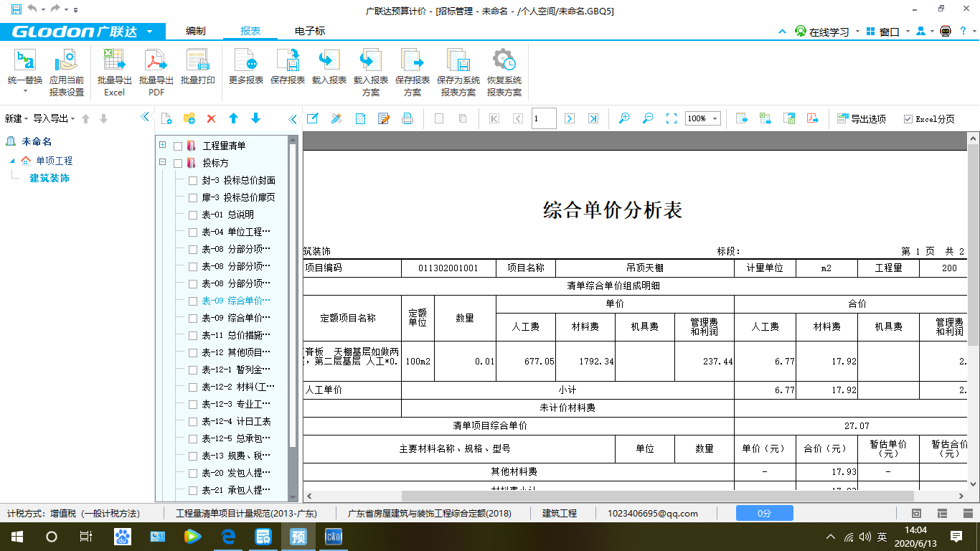Click page number input field
The width and height of the screenshot is (980, 551).
coord(544,118)
